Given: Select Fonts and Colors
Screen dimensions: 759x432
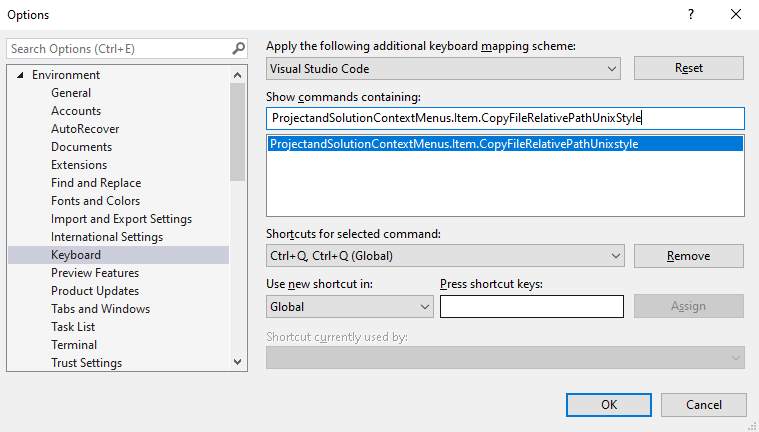Looking at the screenshot, I should 95,201.
